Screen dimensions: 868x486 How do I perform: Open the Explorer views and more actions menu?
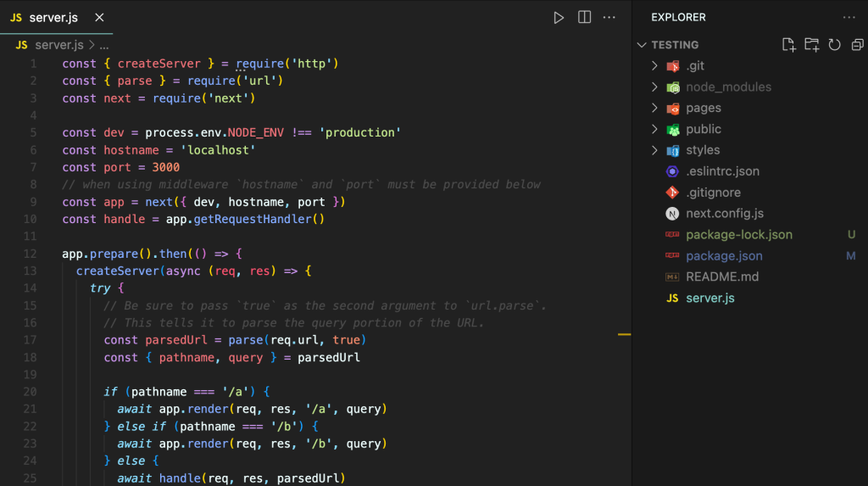[x=849, y=18]
